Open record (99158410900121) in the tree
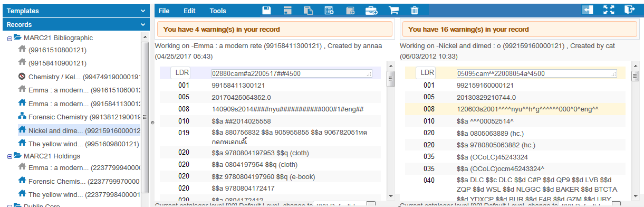Viewport: 644px width, 207px height. click(57, 63)
